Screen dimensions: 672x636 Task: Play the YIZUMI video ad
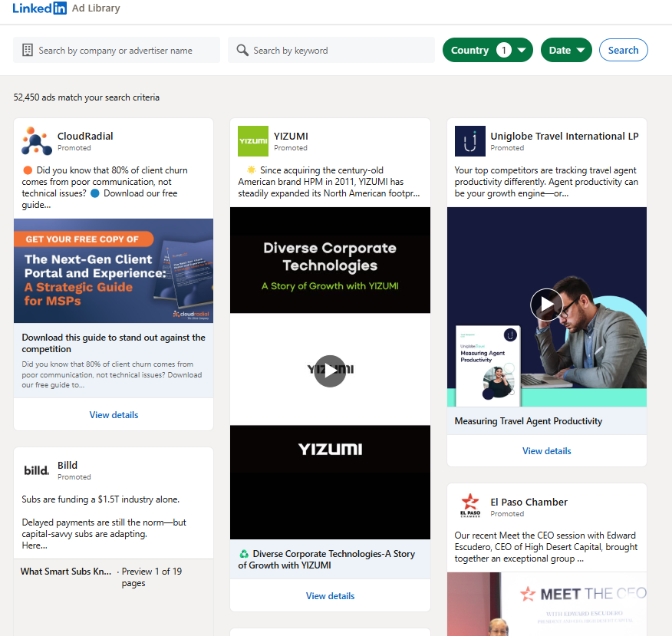(x=330, y=371)
